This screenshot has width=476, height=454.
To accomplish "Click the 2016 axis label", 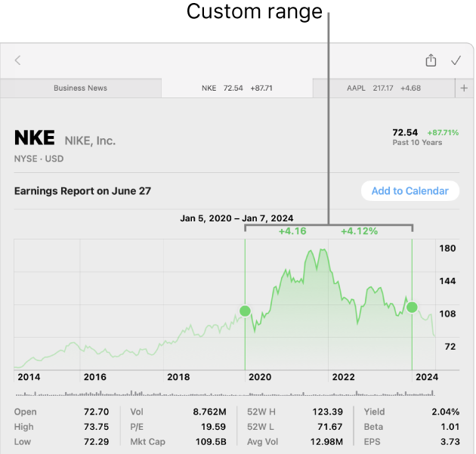I will point(95,377).
